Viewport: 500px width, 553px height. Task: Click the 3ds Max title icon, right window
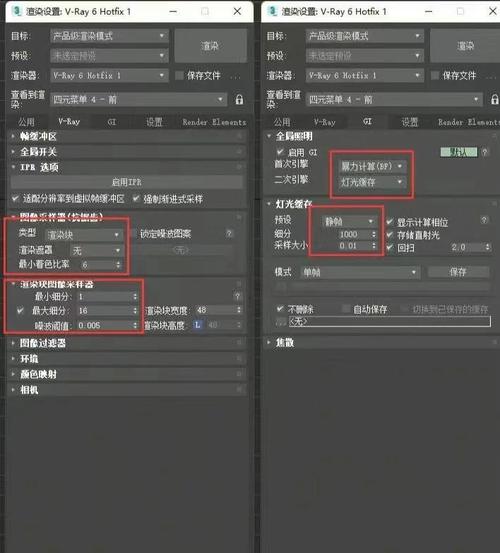[x=272, y=11]
